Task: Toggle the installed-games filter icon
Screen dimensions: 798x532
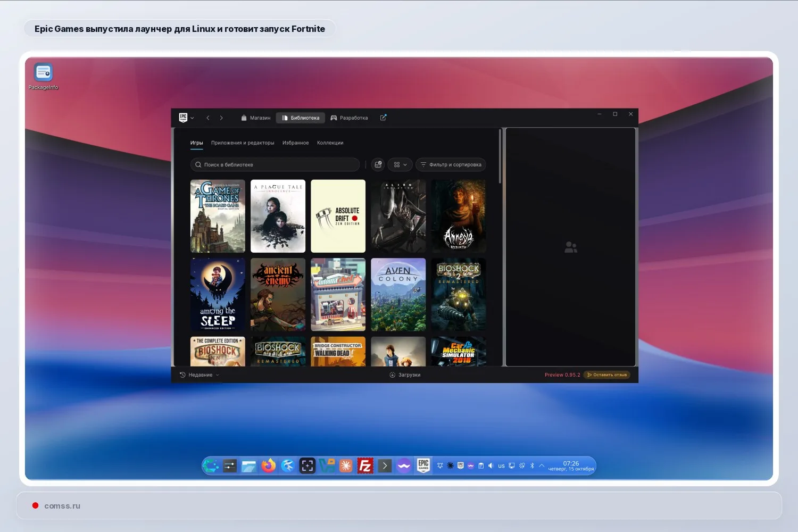Action: [x=378, y=165]
